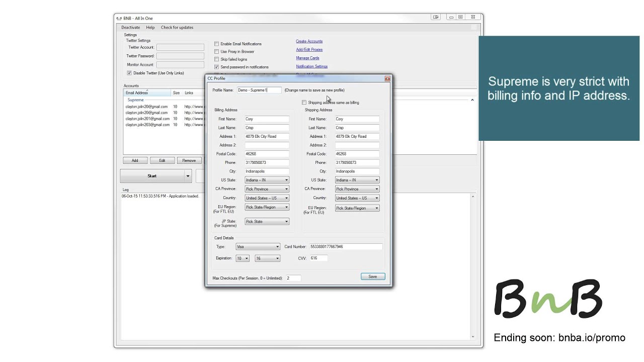Viewport: 644px width, 362px height.
Task: Click shipping First Name field
Action: (x=357, y=119)
